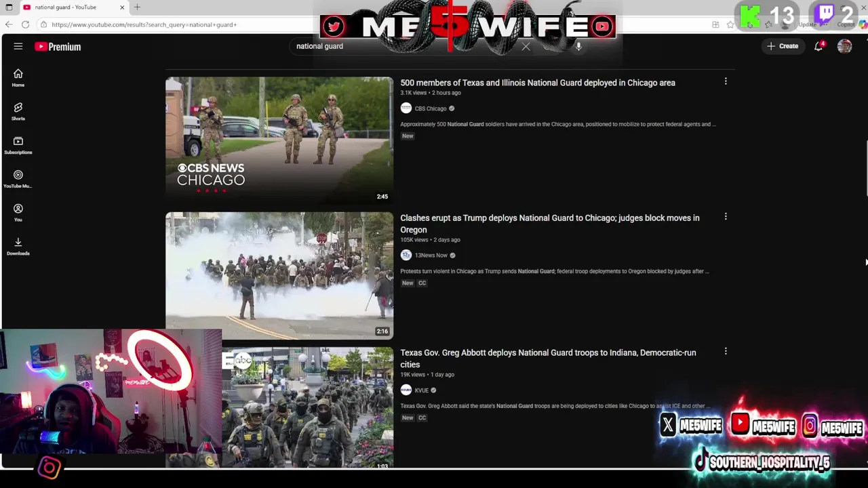Click the CC badge under the 13News video
This screenshot has width=868, height=488.
pyautogui.click(x=422, y=283)
